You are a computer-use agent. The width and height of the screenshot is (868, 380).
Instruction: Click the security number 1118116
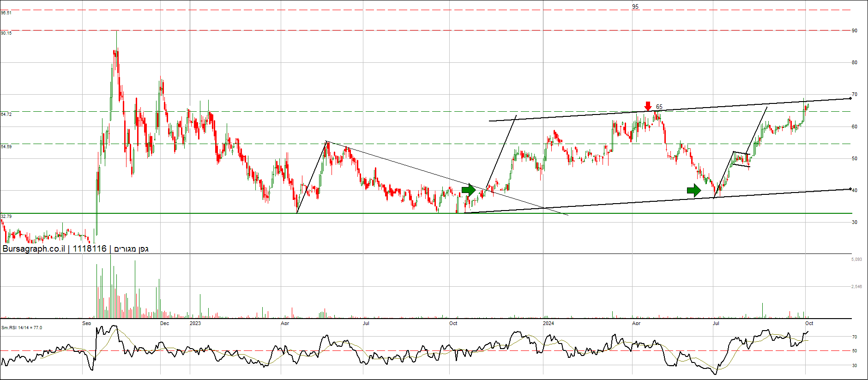[x=90, y=249]
